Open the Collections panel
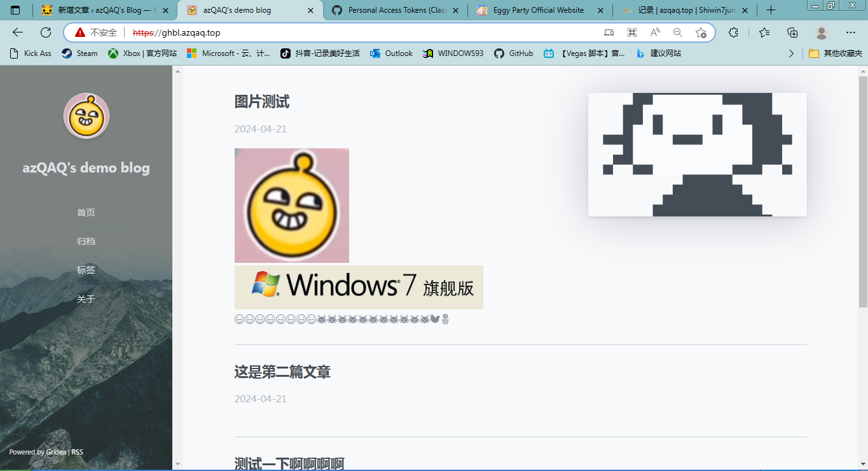The height and width of the screenshot is (471, 868). [792, 32]
